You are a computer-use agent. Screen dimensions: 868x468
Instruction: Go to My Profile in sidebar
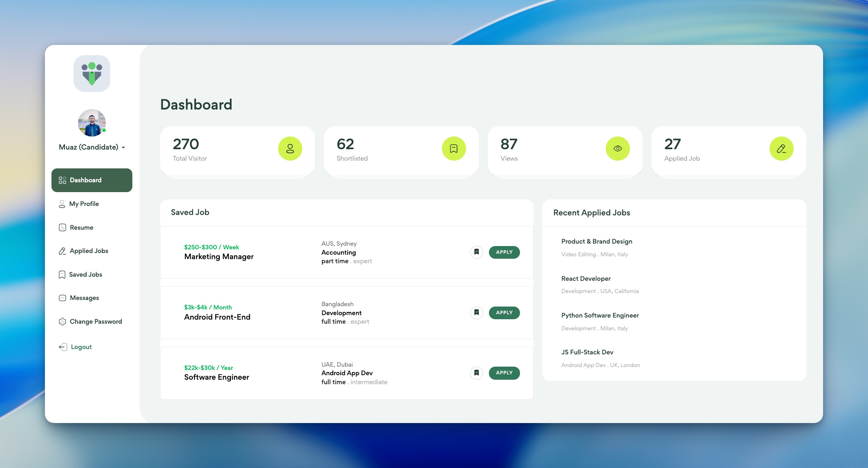84,204
